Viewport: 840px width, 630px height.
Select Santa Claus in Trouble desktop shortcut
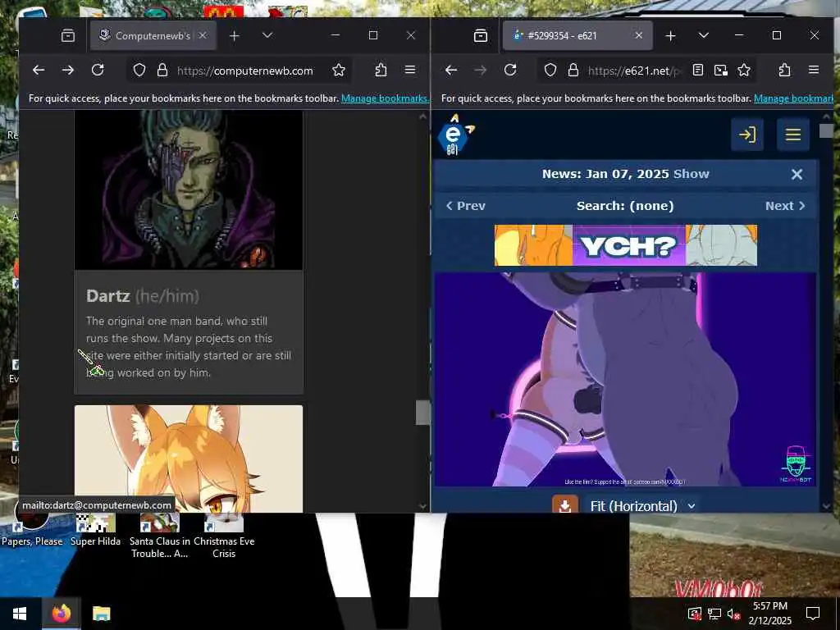160,536
